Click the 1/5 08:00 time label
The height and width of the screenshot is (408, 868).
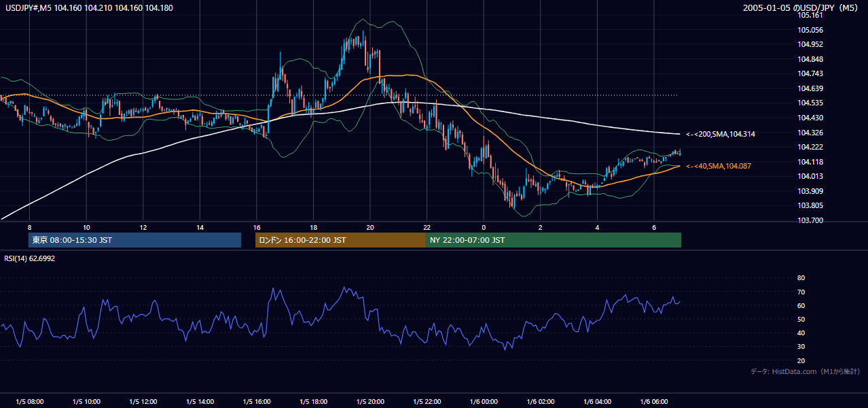pos(29,402)
